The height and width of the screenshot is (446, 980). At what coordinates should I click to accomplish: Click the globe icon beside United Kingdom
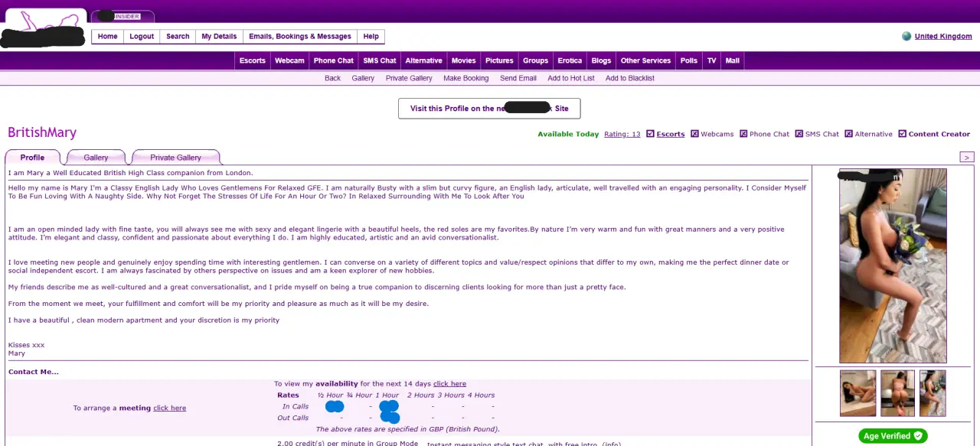click(x=906, y=36)
